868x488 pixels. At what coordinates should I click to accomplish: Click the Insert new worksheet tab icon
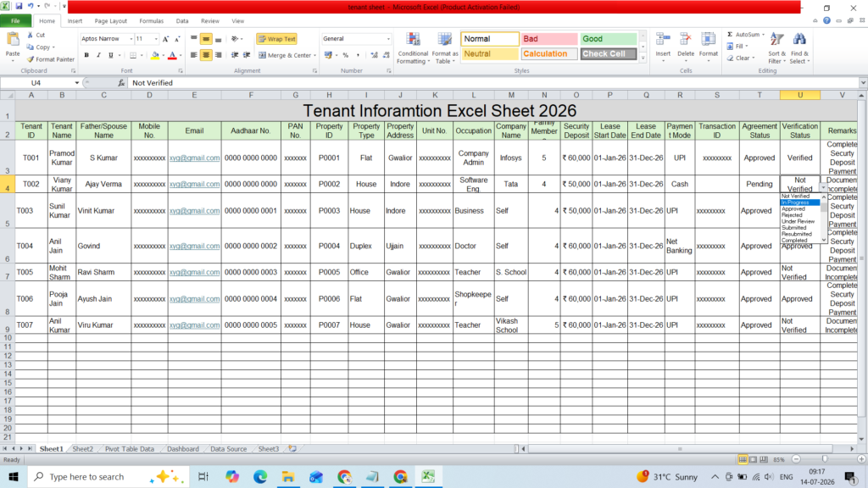point(292,449)
